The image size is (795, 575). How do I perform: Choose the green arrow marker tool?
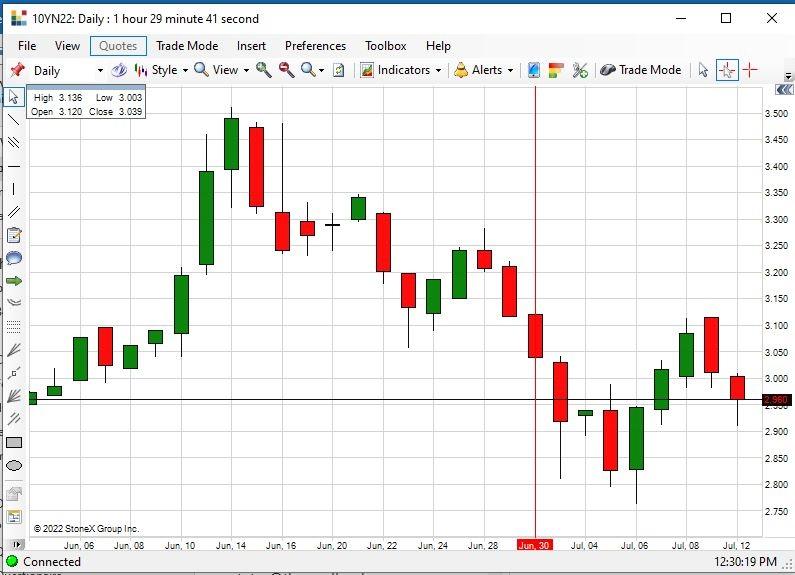click(14, 281)
